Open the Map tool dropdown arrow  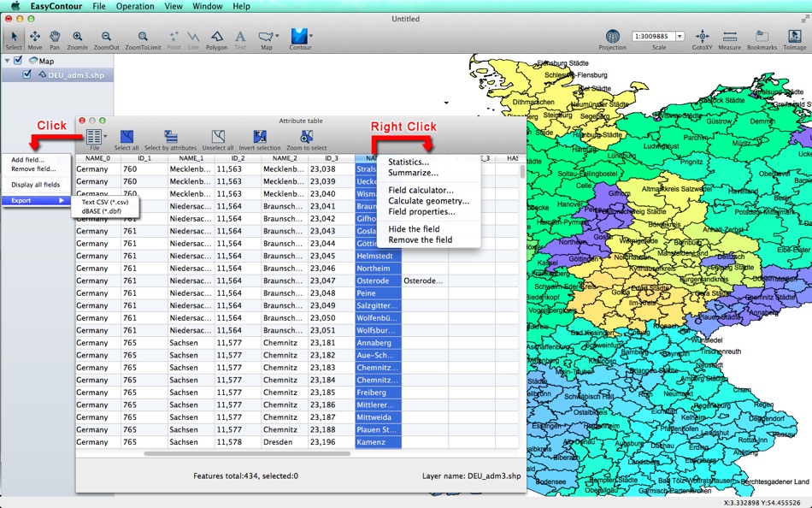click(277, 36)
